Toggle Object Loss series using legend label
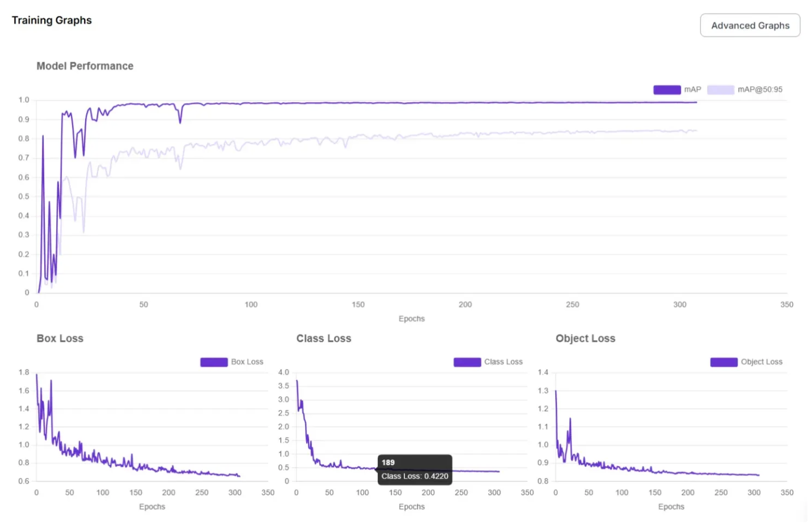Viewport: 812px width, 525px height. click(x=762, y=362)
